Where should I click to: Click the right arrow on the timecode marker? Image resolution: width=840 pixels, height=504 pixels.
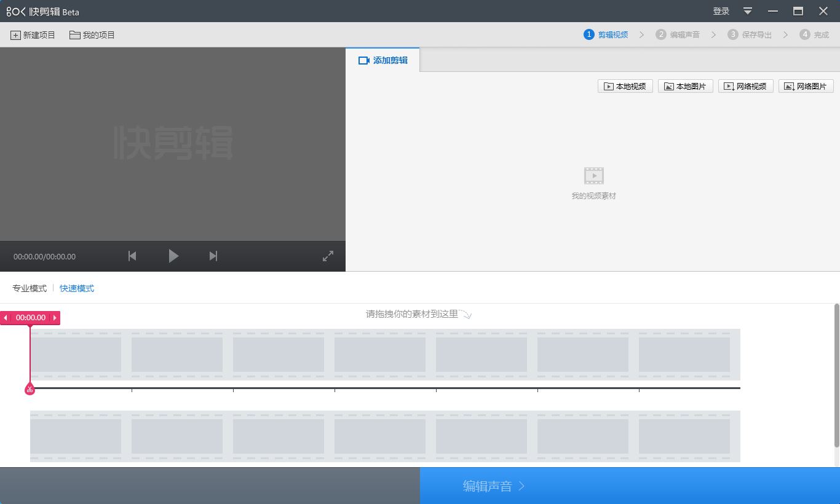pyautogui.click(x=54, y=318)
